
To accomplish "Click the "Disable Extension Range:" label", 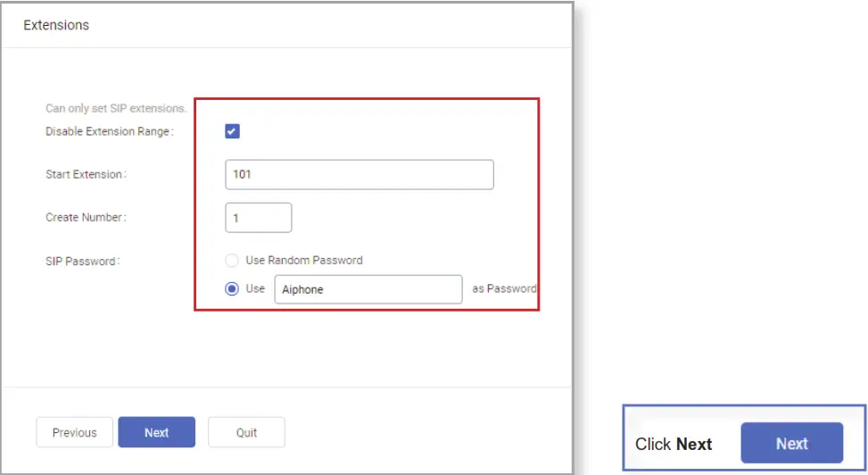I will (110, 131).
